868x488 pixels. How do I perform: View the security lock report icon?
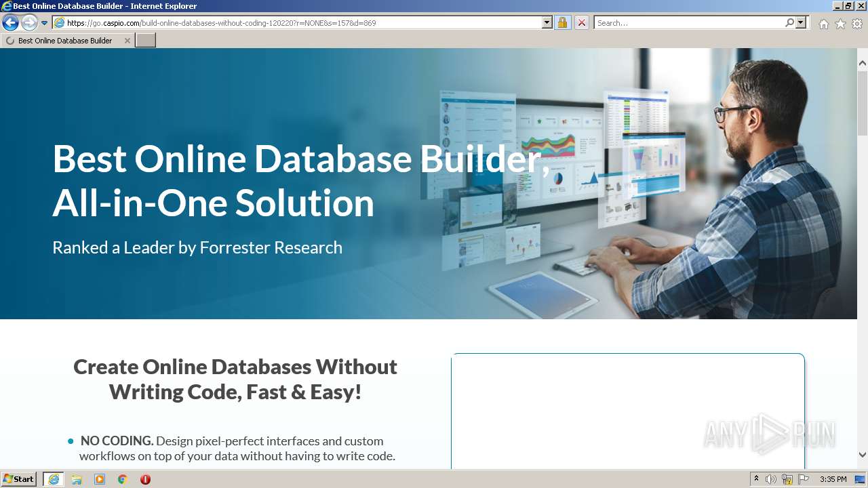pos(562,22)
